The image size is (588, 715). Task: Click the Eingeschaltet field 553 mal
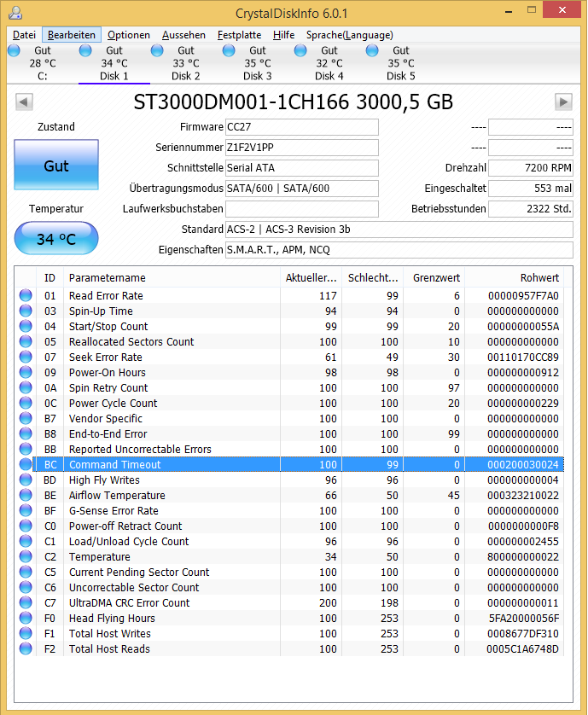[x=531, y=189]
